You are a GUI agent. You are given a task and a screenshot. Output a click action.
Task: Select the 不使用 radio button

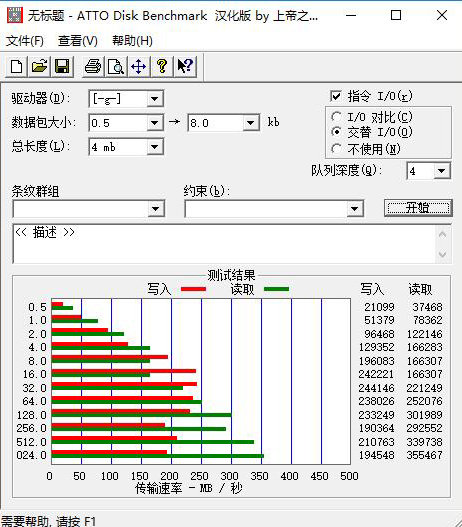pyautogui.click(x=336, y=149)
